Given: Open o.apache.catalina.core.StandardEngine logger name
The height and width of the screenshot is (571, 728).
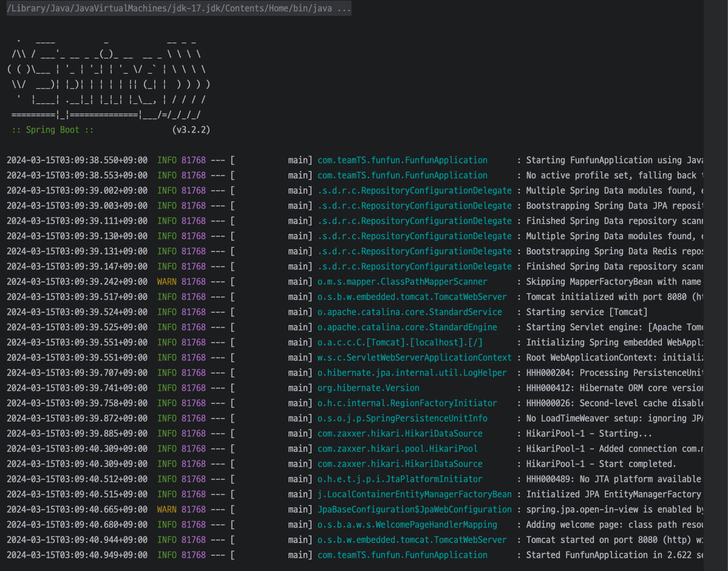Looking at the screenshot, I should [407, 327].
